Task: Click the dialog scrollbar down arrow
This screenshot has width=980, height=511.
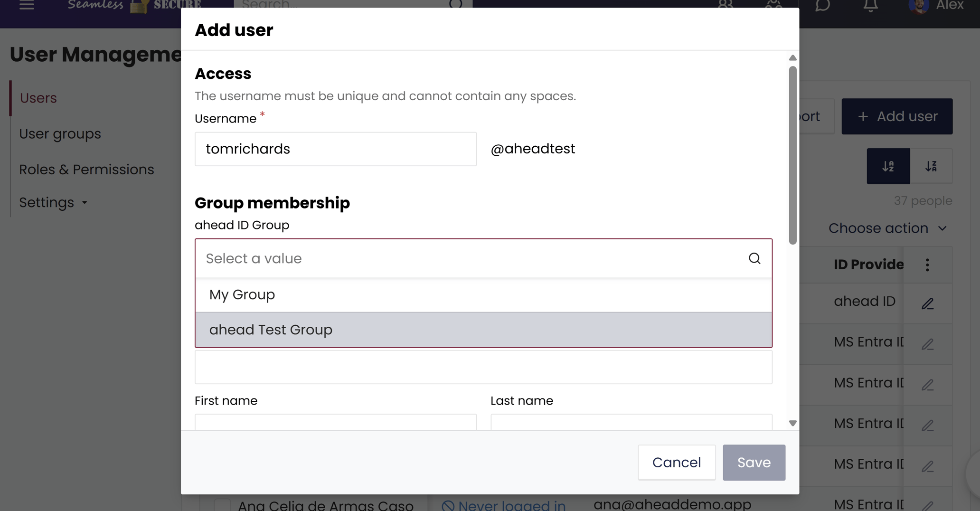Action: click(792, 423)
